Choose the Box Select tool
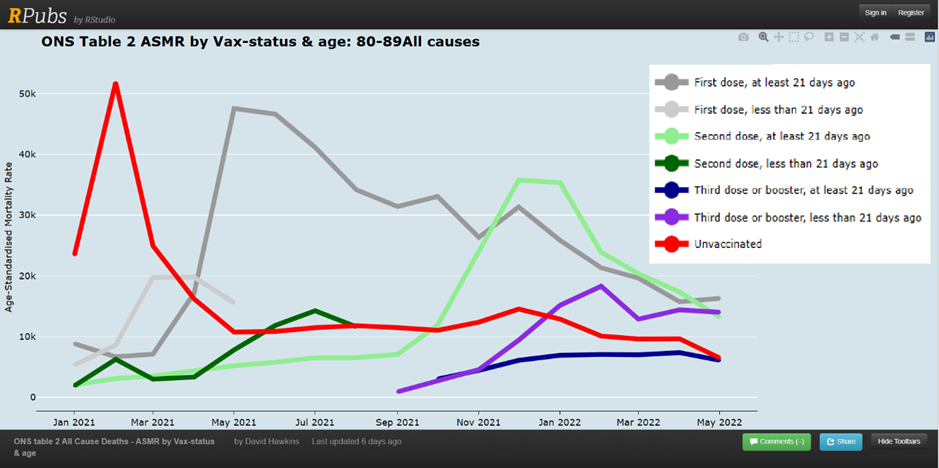The image size is (939, 468). [793, 37]
